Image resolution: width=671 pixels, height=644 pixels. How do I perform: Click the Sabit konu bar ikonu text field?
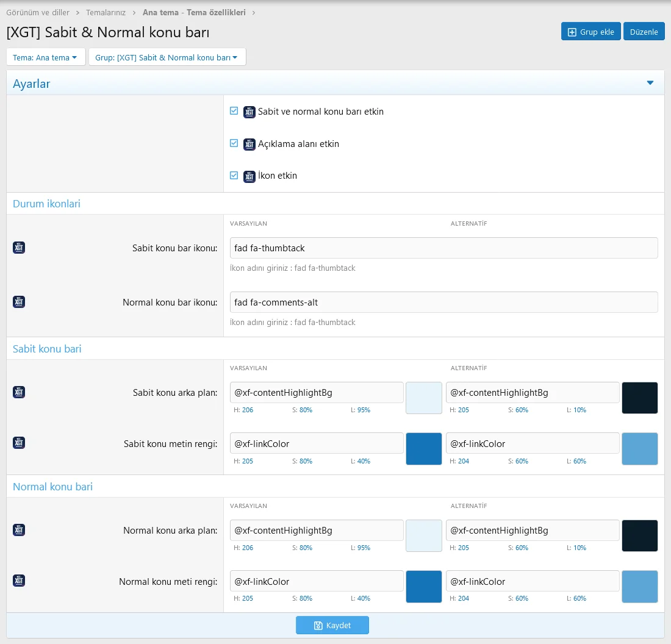tap(444, 248)
